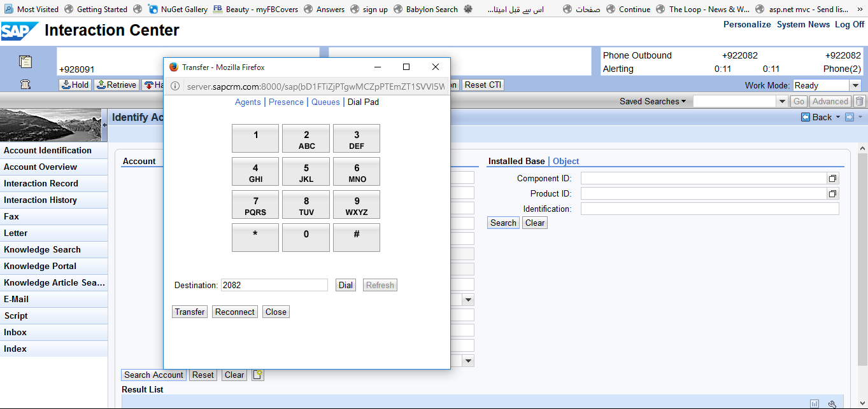The width and height of the screenshot is (868, 409).
Task: Click the Result List chart icon
Action: click(815, 404)
